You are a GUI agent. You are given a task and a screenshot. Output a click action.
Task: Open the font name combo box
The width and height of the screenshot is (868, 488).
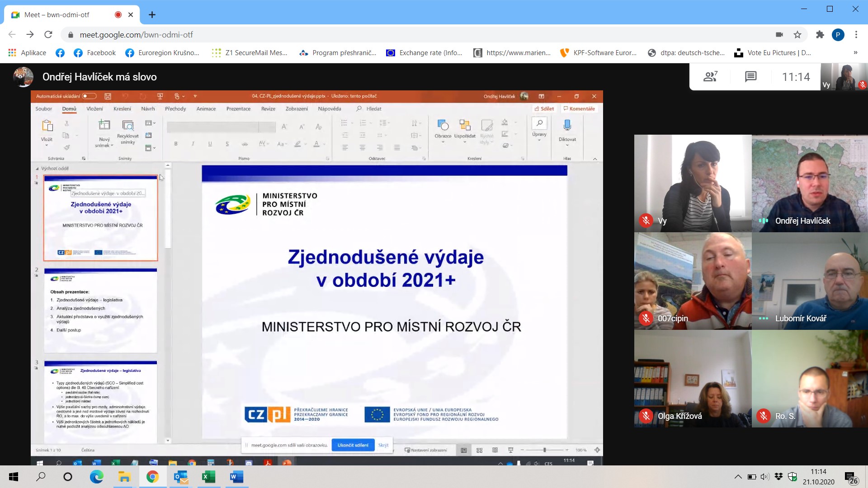tap(212, 127)
